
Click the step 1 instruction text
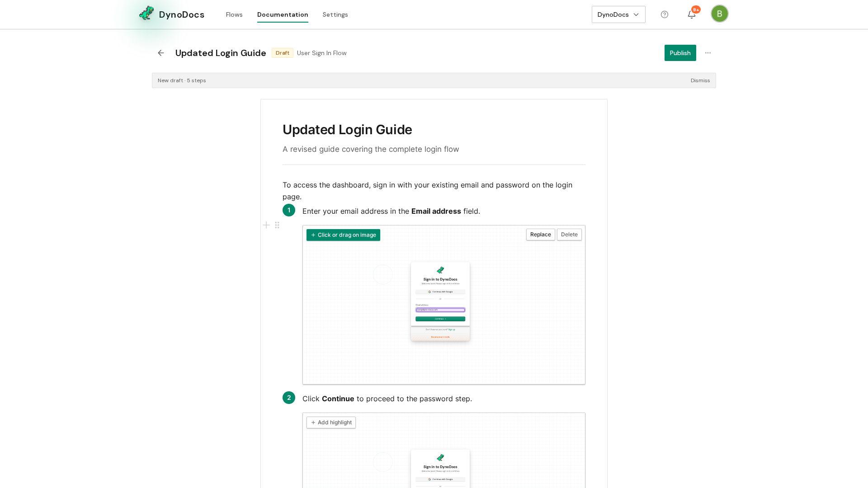(392, 211)
